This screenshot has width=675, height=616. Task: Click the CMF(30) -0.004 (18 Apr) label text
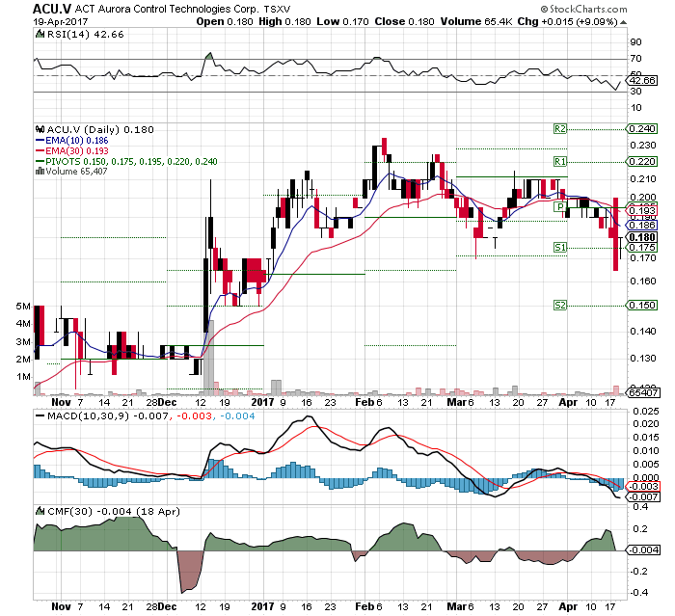pos(114,511)
